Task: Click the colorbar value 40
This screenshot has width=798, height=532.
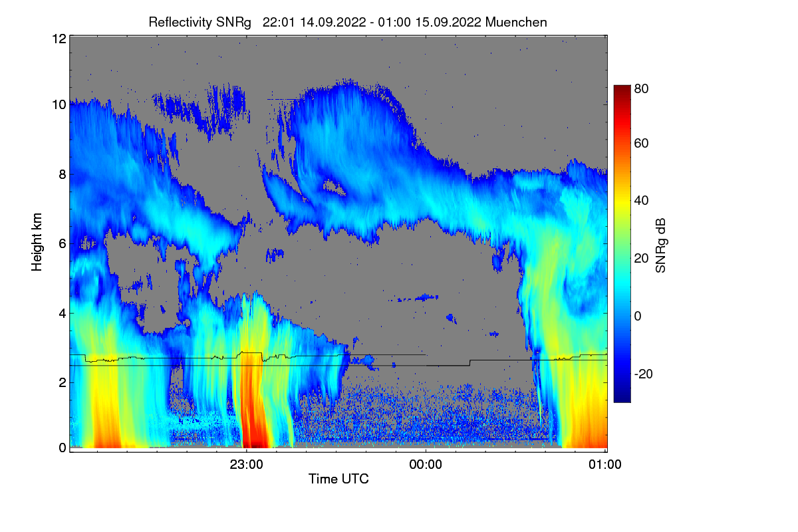Action: point(641,200)
